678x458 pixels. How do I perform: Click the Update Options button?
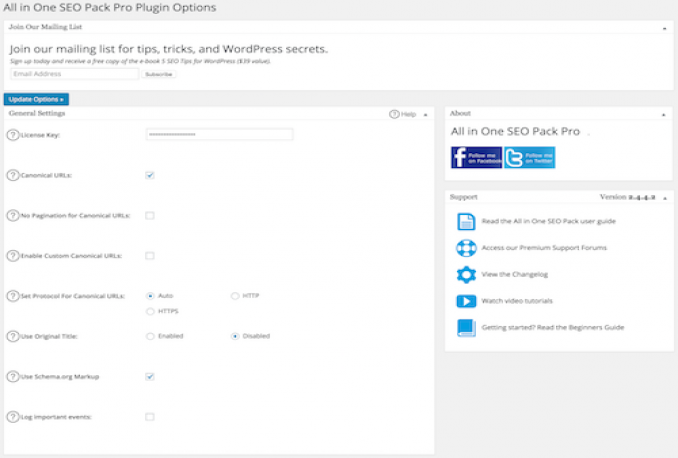pyautogui.click(x=36, y=99)
